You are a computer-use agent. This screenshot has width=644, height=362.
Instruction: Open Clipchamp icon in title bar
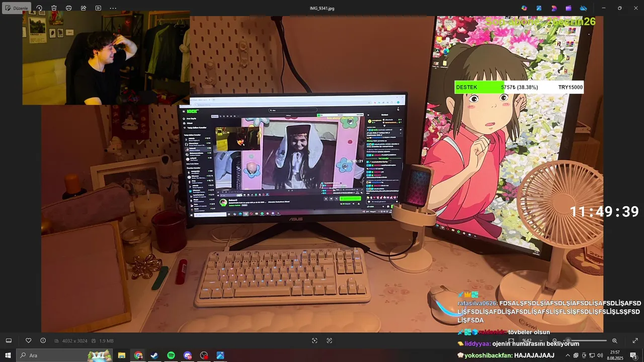[569, 8]
